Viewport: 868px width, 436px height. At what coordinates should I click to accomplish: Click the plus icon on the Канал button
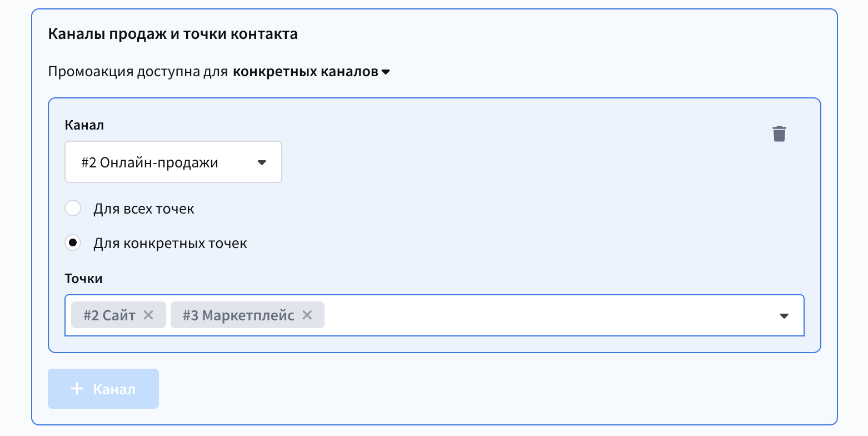[x=77, y=389]
